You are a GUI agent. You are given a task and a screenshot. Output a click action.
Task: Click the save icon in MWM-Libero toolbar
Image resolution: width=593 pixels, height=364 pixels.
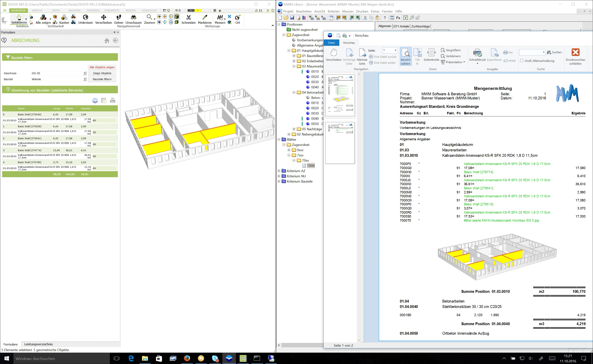[x=292, y=18]
